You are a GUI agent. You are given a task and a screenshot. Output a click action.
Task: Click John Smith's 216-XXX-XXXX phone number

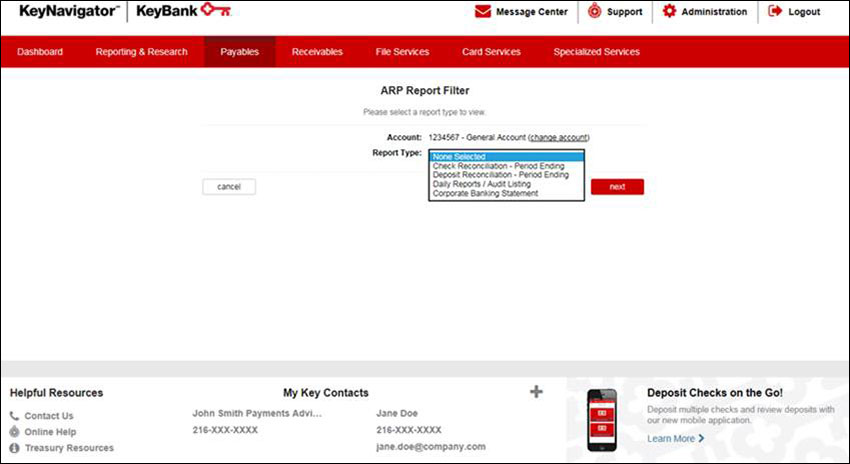pos(225,430)
